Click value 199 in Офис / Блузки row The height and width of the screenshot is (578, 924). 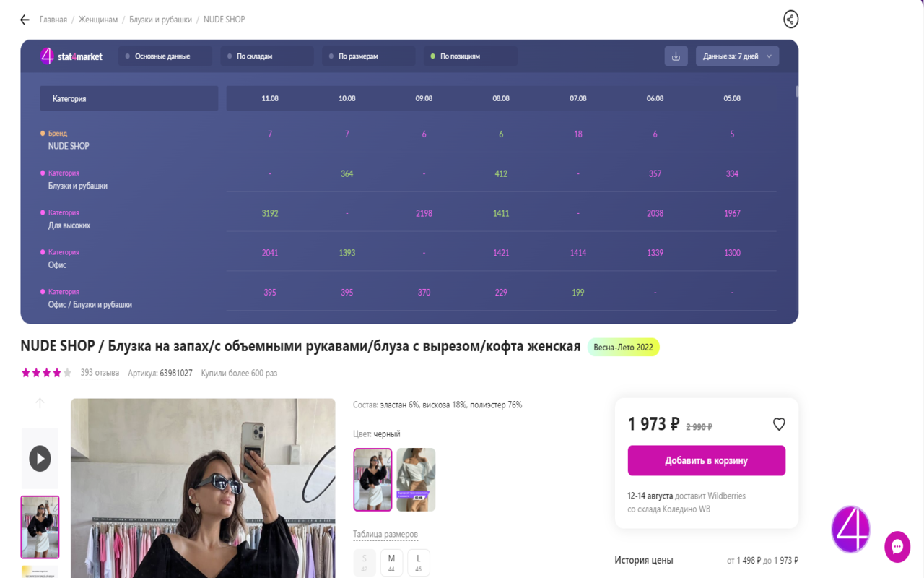point(578,293)
